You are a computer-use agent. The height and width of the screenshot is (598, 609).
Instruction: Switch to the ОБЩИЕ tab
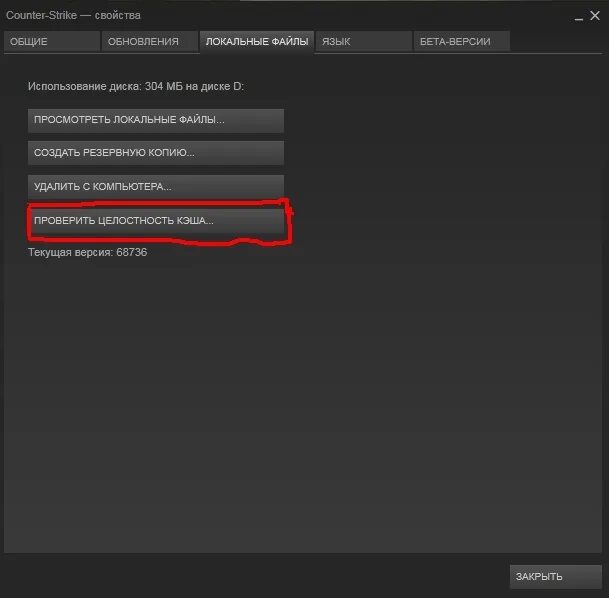point(52,42)
